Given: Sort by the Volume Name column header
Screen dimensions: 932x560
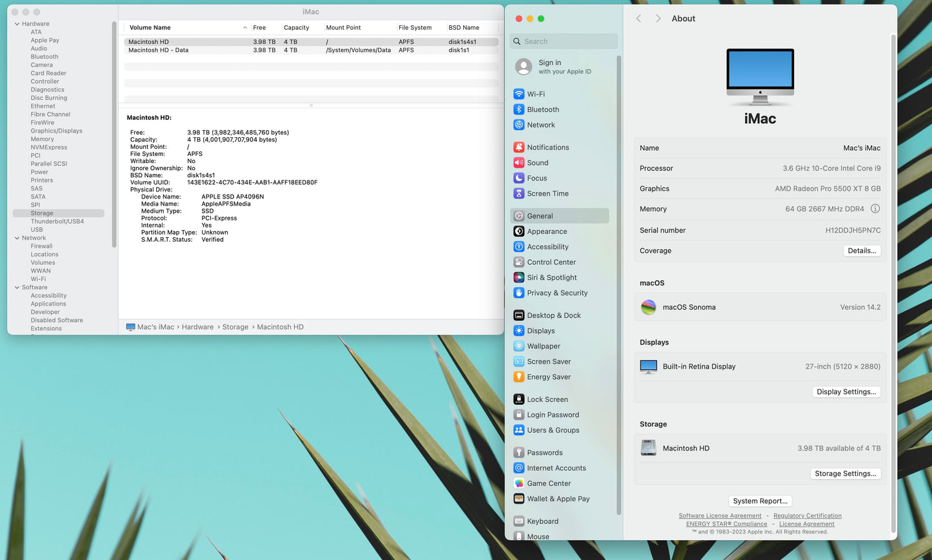Looking at the screenshot, I should (x=150, y=28).
